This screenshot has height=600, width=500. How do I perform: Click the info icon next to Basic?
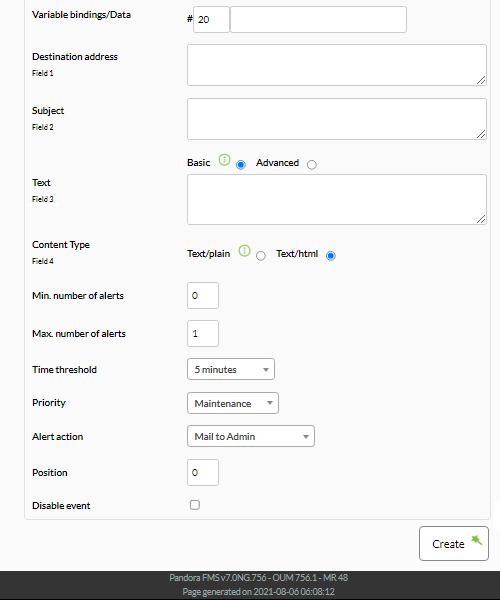[x=224, y=160]
